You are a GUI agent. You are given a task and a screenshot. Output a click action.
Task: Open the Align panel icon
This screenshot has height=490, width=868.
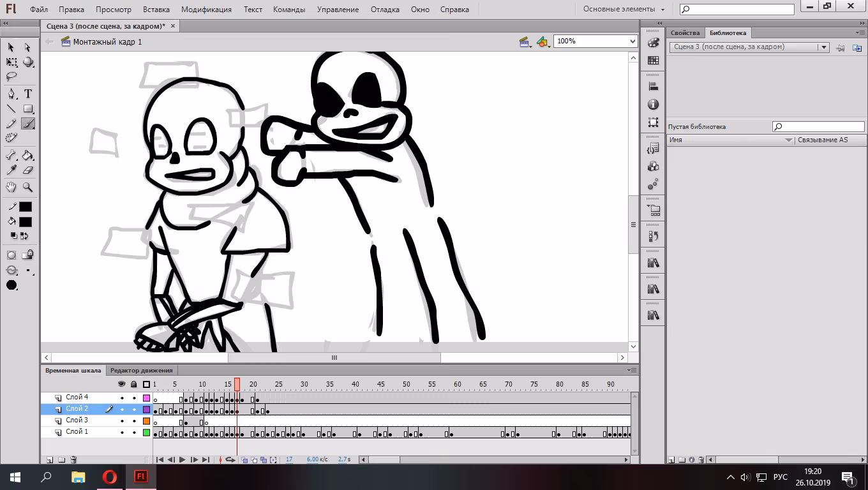(653, 87)
